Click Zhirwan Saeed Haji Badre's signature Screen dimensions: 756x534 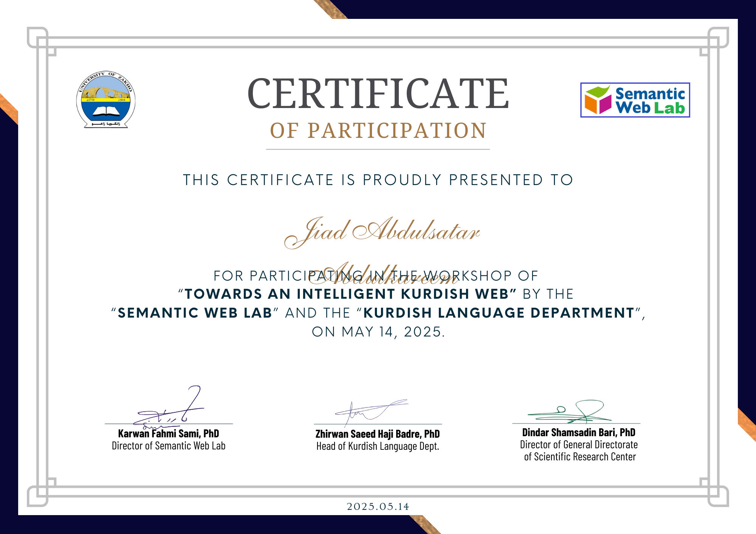(372, 413)
